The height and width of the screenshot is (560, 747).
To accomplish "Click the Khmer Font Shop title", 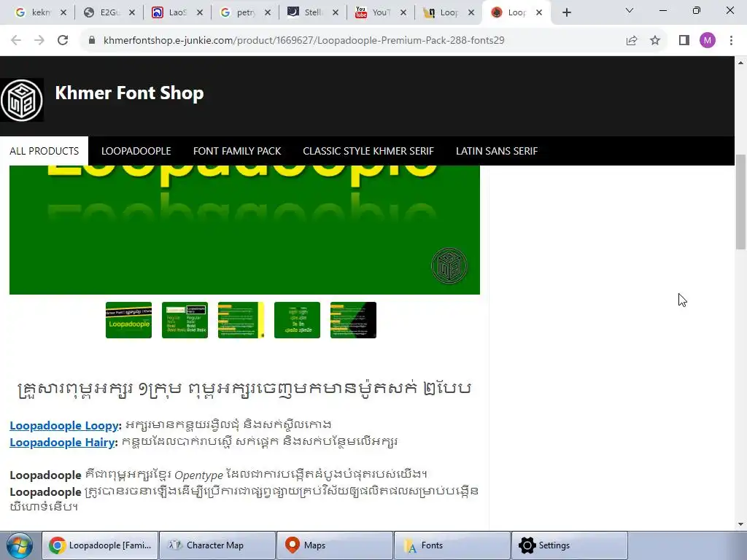I will [129, 93].
